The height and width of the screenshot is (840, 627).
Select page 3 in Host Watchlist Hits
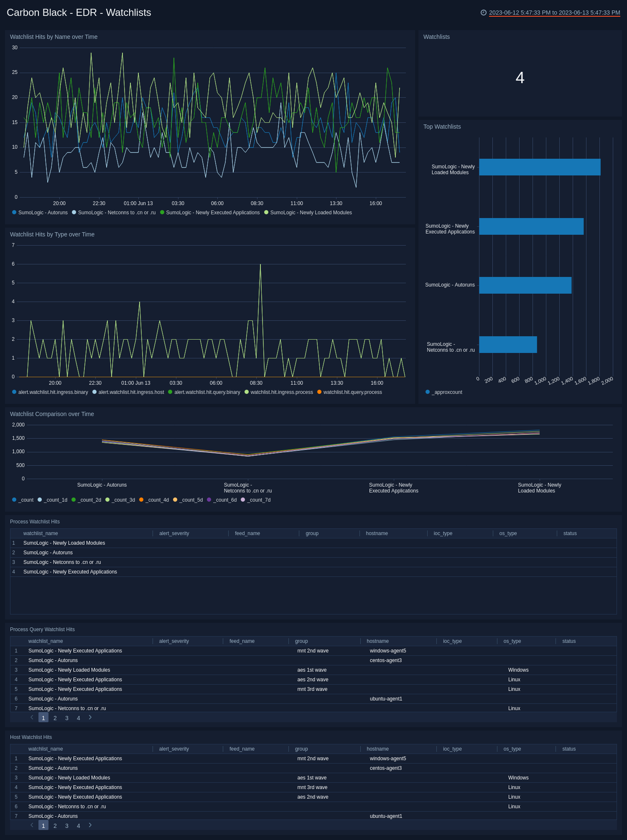[67, 826]
